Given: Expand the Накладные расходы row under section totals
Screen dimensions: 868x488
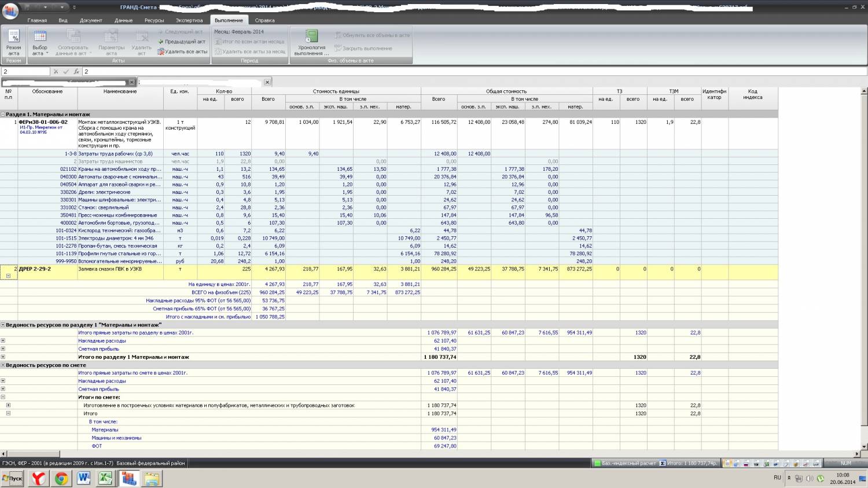Looking at the screenshot, I should 3,341.
